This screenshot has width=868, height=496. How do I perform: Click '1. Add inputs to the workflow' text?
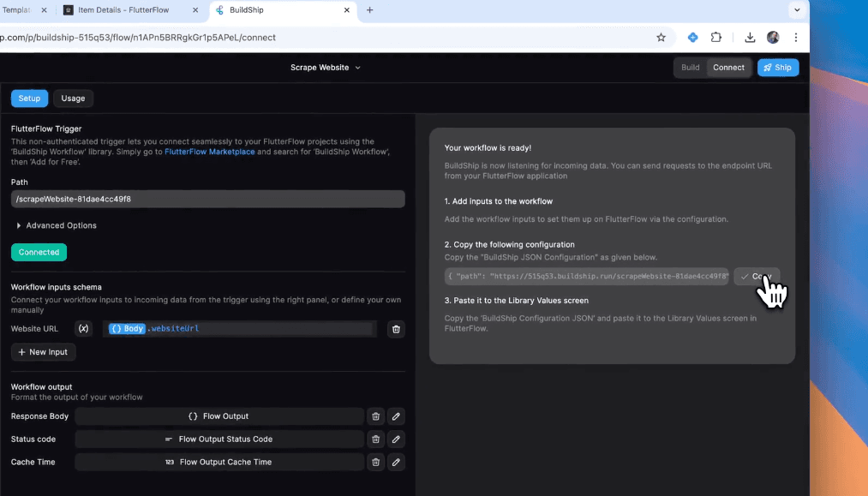(498, 201)
